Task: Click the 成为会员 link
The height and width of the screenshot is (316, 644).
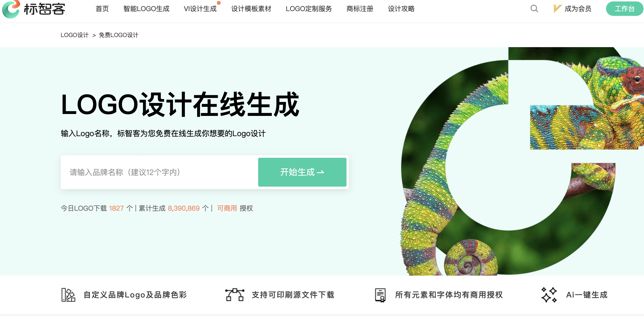Action: (578, 9)
